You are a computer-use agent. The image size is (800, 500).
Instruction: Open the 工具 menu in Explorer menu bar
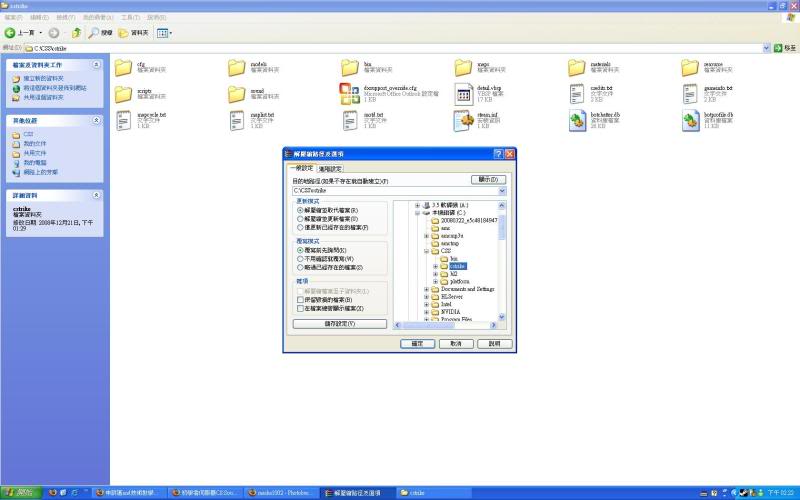coord(130,18)
